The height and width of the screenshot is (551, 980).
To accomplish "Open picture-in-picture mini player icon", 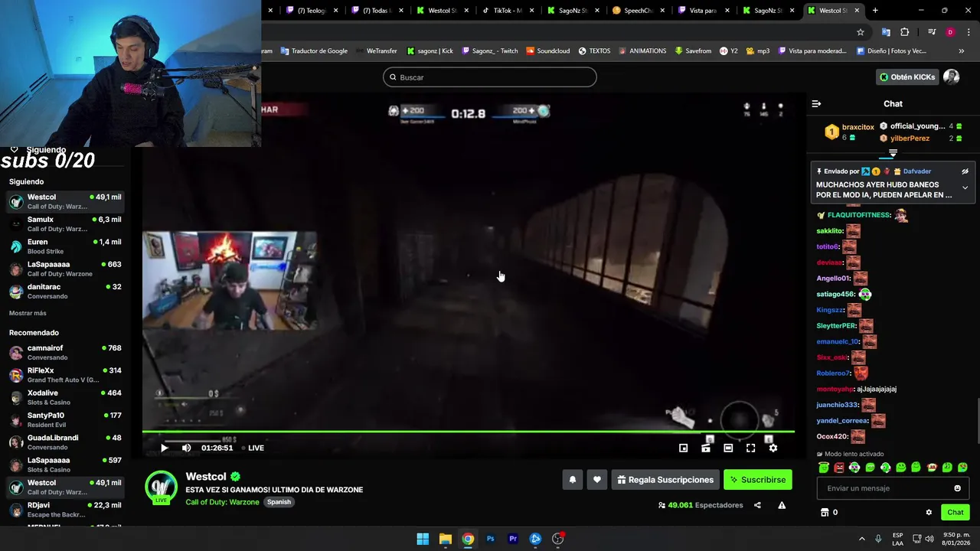I will 684,448.
